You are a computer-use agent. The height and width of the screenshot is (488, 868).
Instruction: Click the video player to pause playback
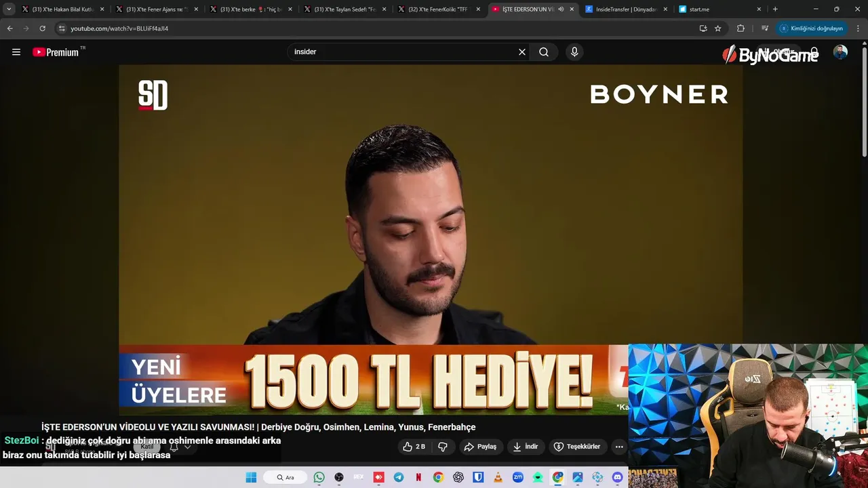click(431, 203)
